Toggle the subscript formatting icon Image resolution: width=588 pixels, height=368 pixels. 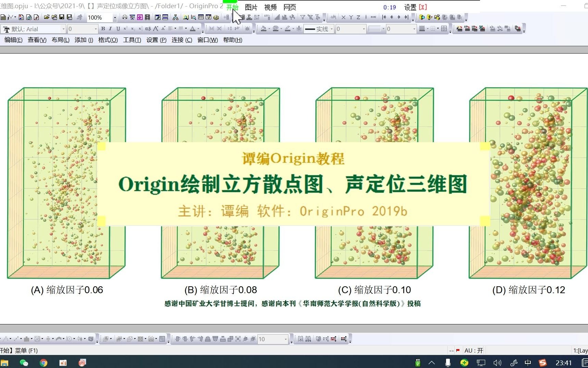click(133, 29)
